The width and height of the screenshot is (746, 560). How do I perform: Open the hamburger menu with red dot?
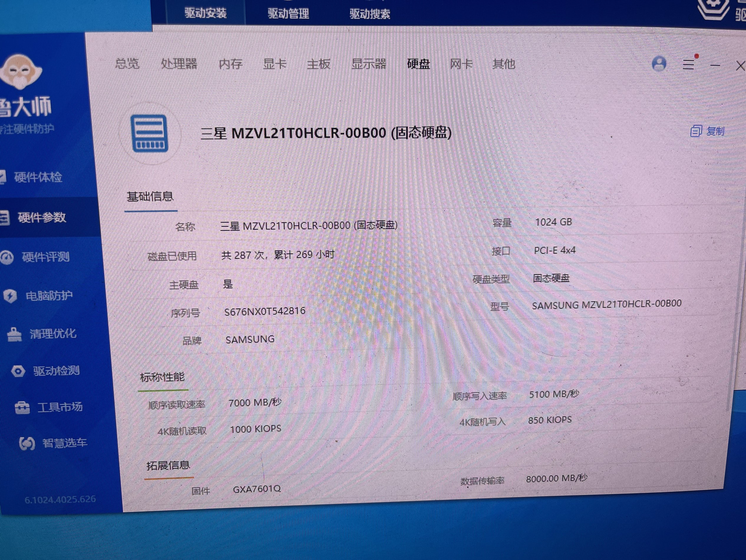coord(688,64)
